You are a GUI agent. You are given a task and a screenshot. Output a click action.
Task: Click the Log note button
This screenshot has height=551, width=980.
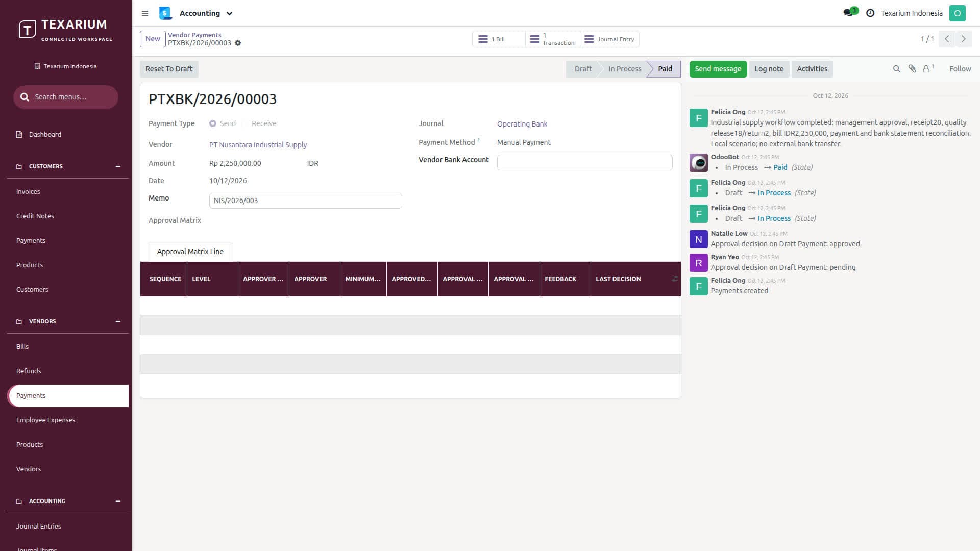click(769, 69)
